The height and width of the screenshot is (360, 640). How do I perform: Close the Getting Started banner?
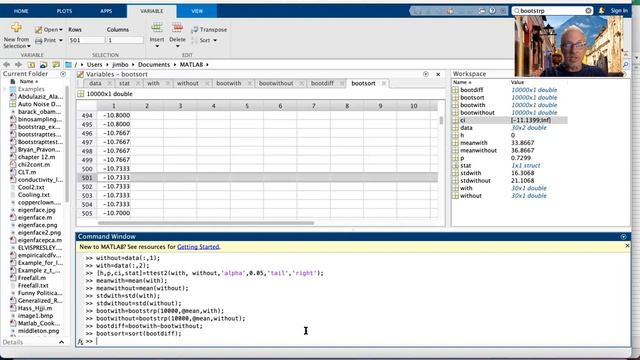point(627,246)
